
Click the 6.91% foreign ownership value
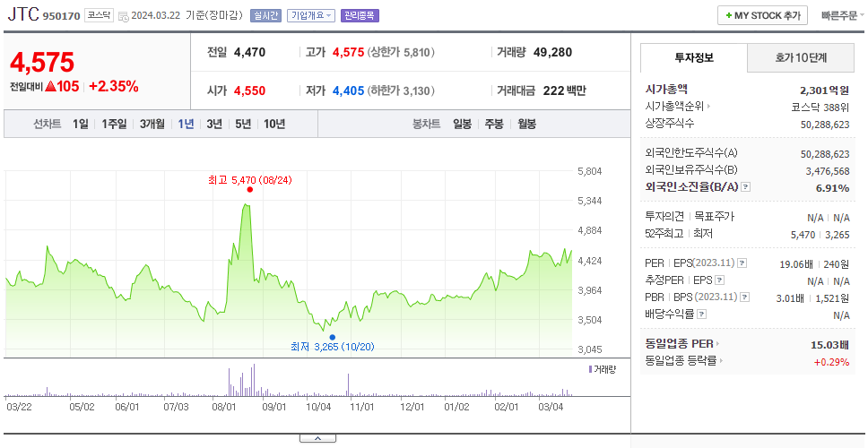(832, 188)
